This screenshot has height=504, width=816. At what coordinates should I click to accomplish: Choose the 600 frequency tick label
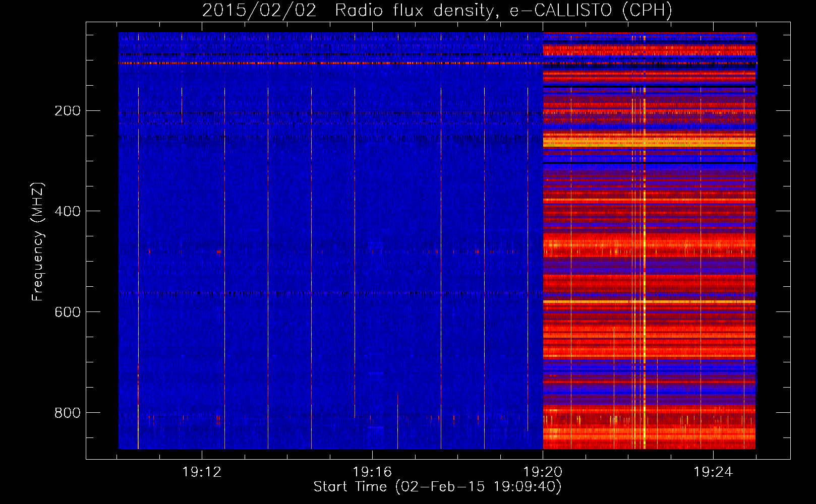tap(68, 312)
